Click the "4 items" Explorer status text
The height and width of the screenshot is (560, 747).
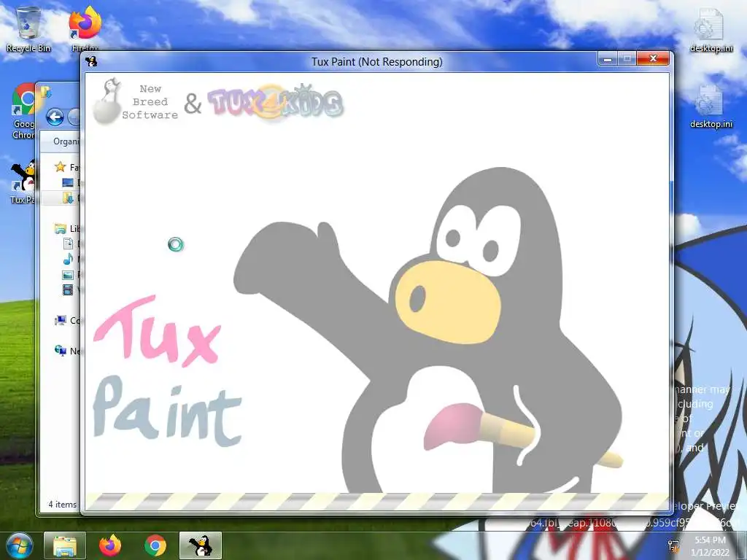point(62,505)
